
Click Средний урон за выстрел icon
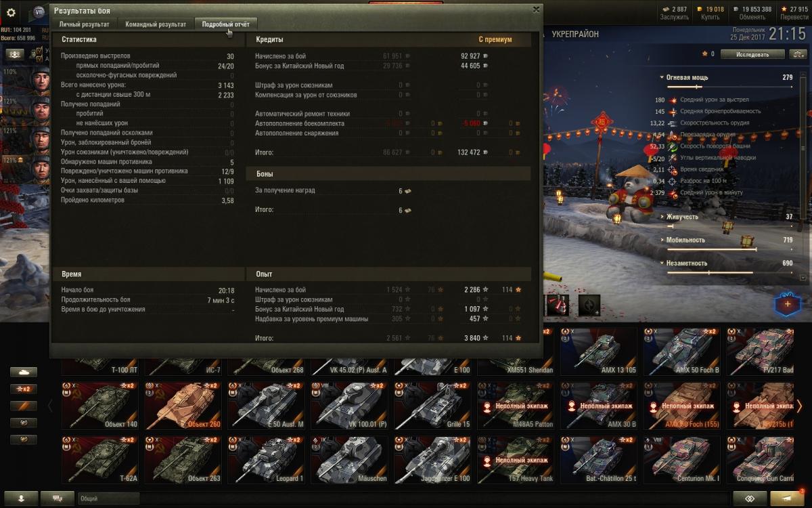pos(673,100)
